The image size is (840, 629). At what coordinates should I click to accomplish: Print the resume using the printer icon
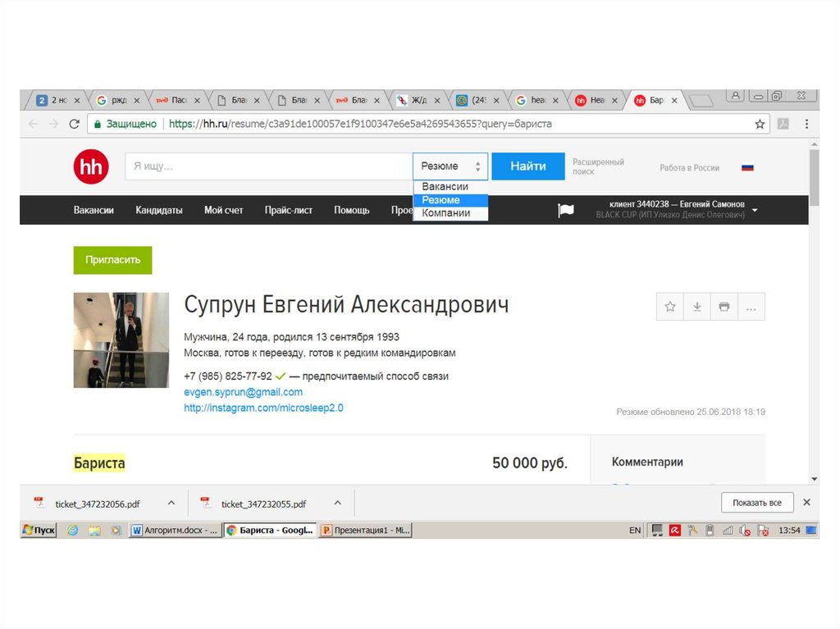[724, 307]
